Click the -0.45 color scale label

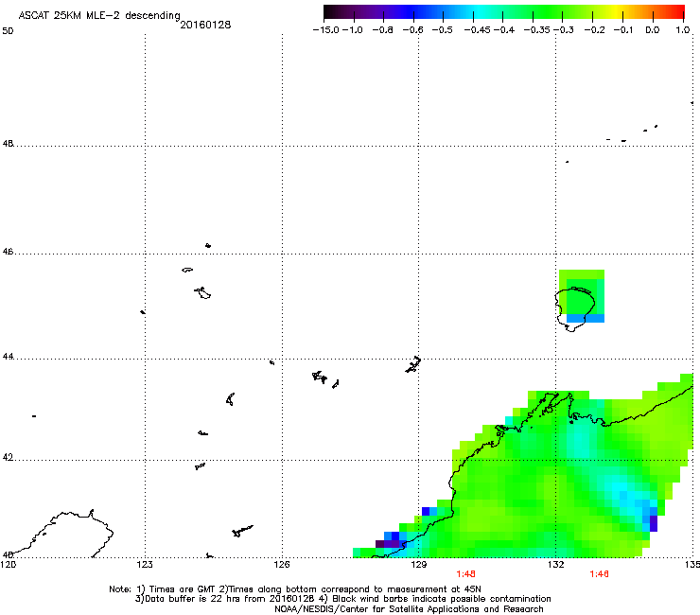click(x=478, y=30)
